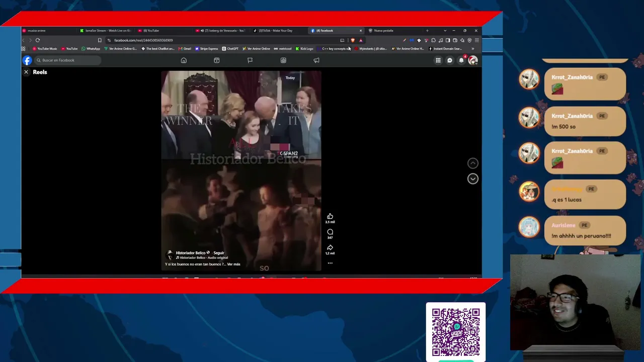The image size is (644, 362).
Task: Click the Yape QR code on stream overlay
Action: tap(456, 332)
